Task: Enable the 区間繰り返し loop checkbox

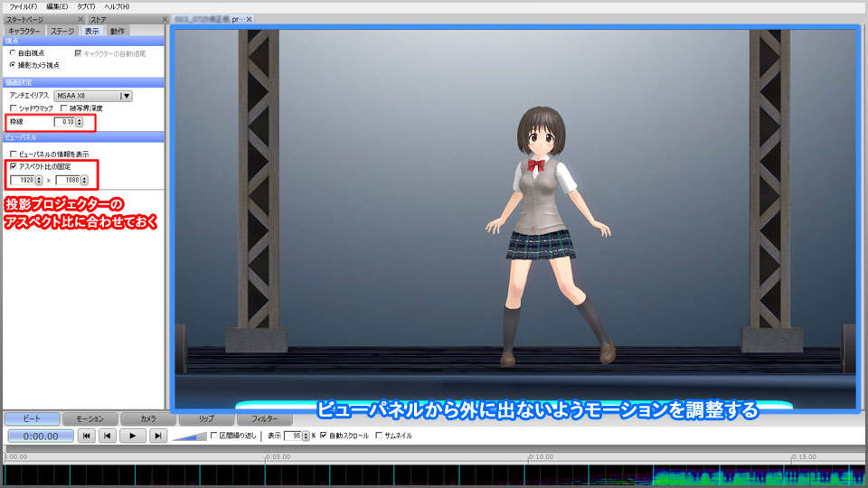Action: pyautogui.click(x=213, y=436)
